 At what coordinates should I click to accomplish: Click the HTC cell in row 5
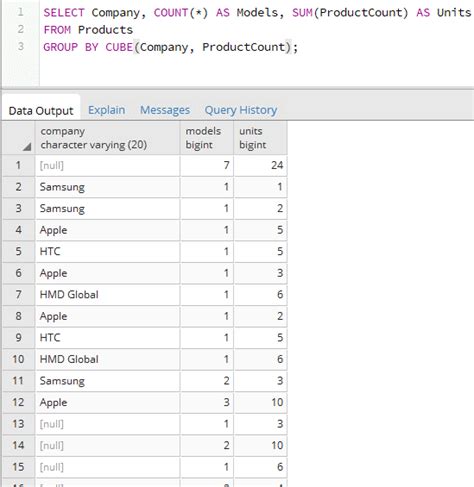[x=107, y=251]
